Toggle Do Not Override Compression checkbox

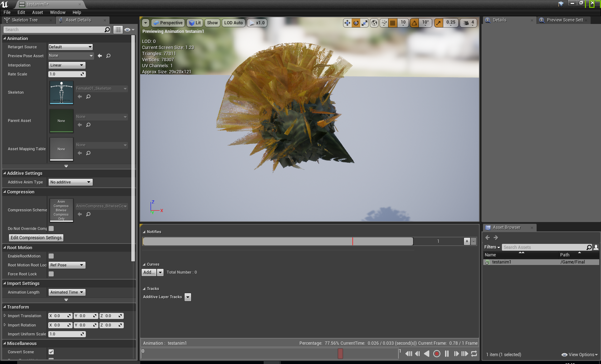(51, 228)
